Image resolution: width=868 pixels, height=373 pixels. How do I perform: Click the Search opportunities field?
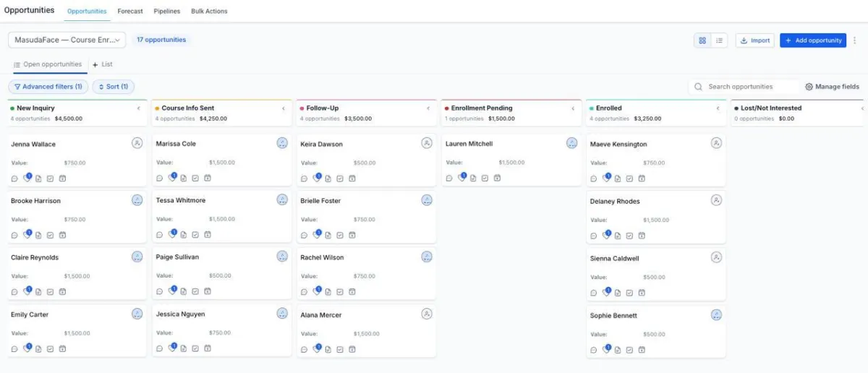click(x=744, y=87)
